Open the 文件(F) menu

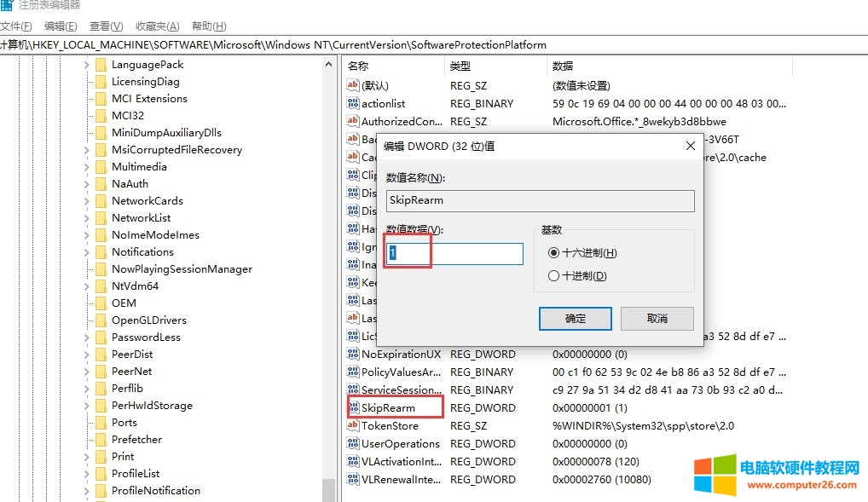pyautogui.click(x=16, y=26)
